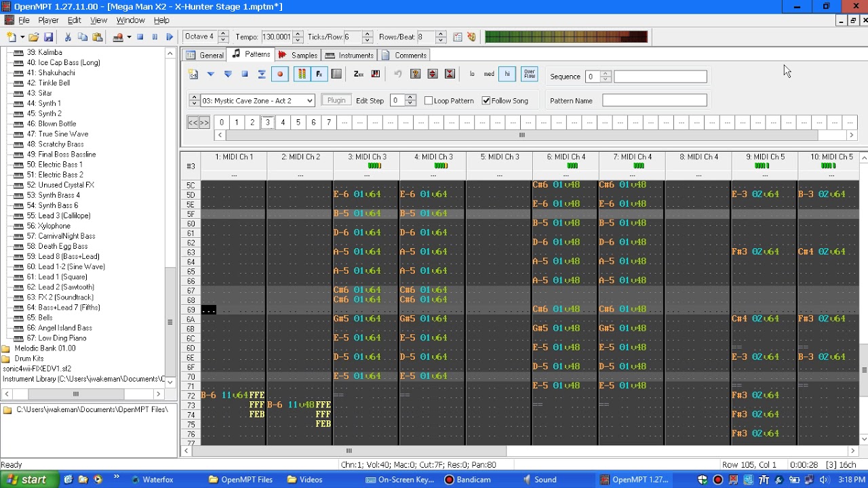Set pattern detail to med
This screenshot has width=868, height=488.
[489, 74]
